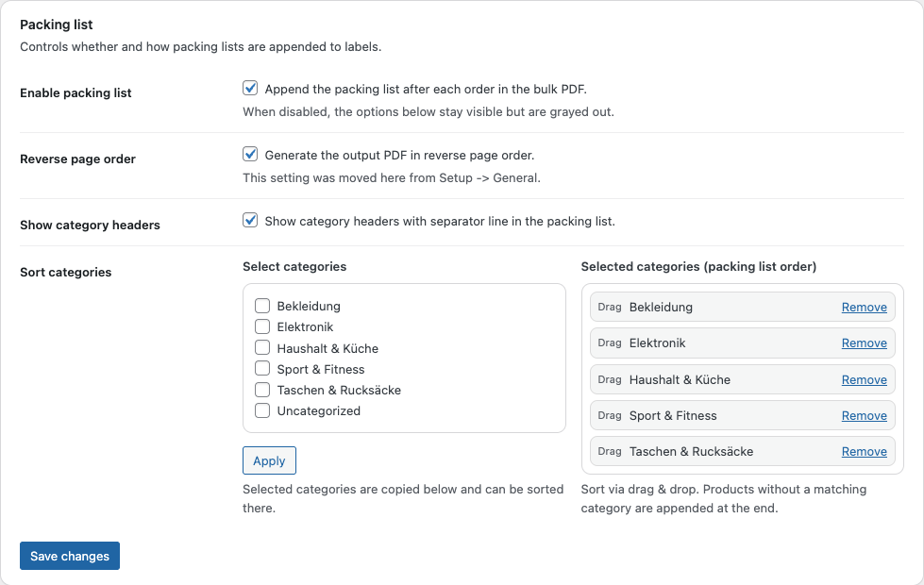
Task: Click the Drag handle for Sport & Fitness
Action: pyautogui.click(x=610, y=415)
